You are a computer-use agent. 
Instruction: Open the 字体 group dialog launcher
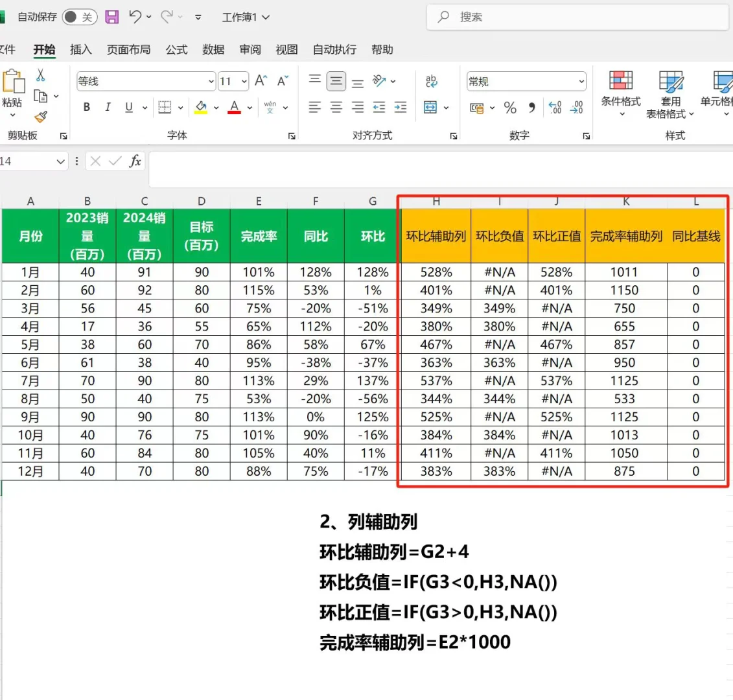tap(292, 136)
